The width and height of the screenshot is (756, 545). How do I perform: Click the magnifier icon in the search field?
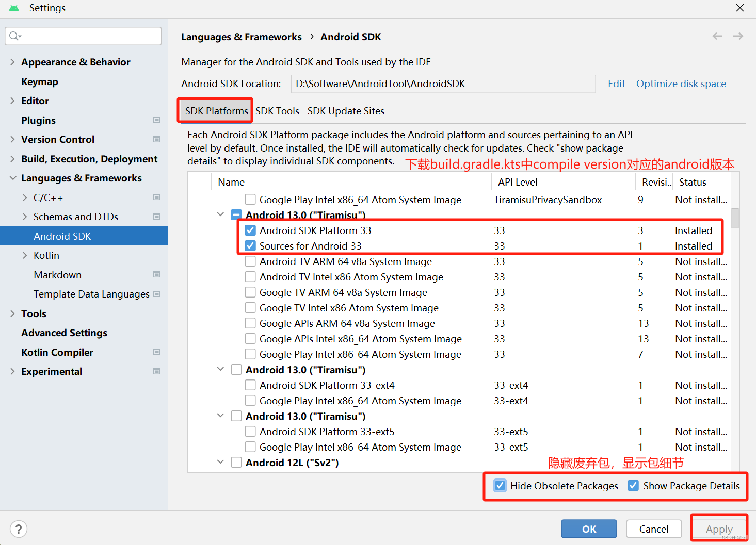pyautogui.click(x=15, y=36)
